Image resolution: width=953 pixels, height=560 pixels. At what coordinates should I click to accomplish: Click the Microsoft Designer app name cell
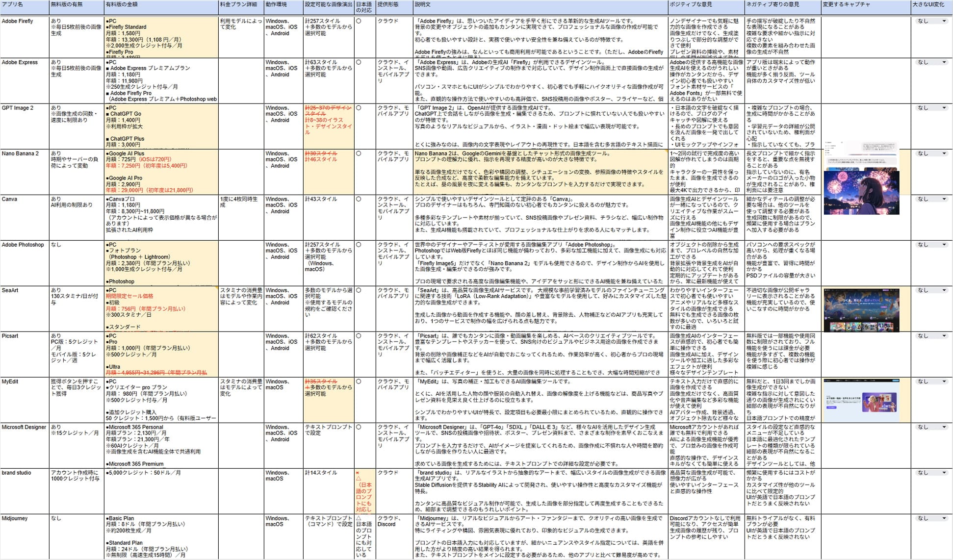25,445
